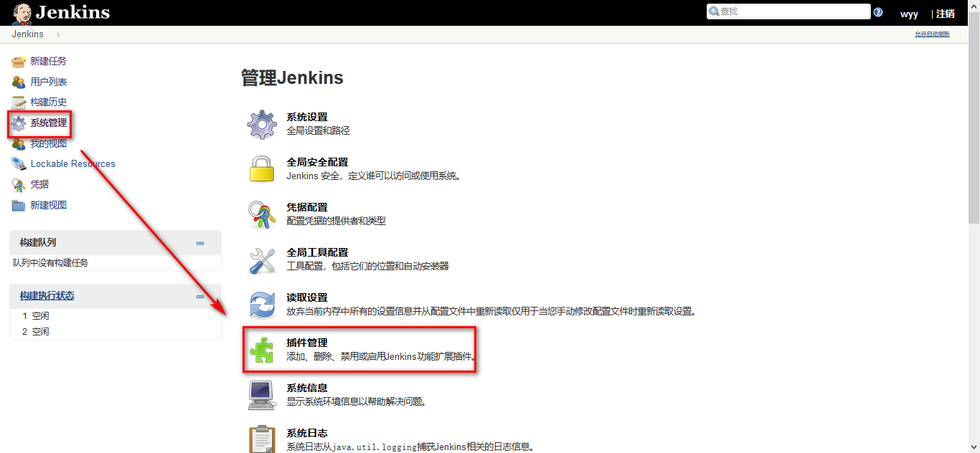The image size is (980, 453).
Task: Focus the 查找 search box
Action: [788, 11]
